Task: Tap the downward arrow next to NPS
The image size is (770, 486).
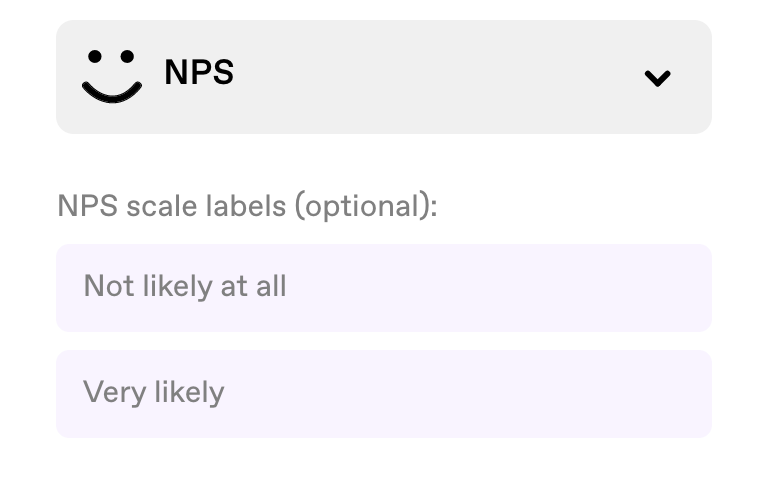Action: coord(657,78)
